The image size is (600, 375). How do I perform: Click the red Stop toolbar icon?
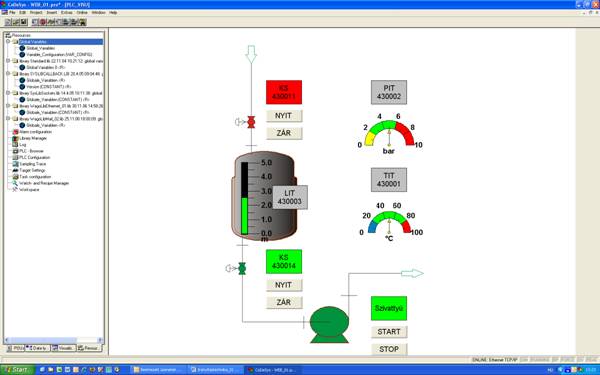coord(43,22)
